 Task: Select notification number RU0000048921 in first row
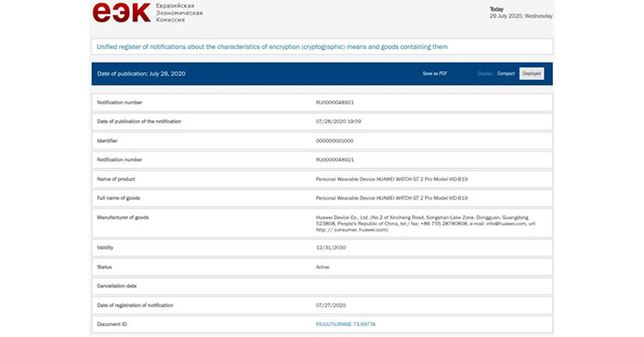pos(335,103)
